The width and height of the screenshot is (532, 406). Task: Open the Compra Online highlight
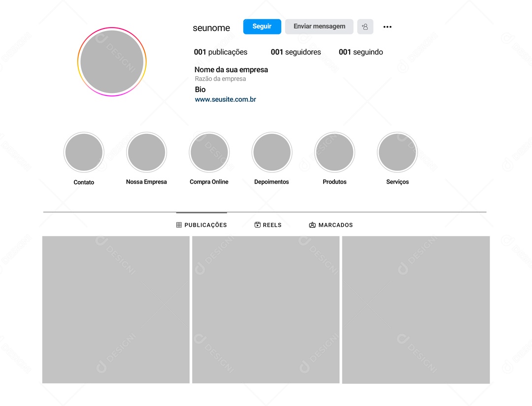point(209,153)
